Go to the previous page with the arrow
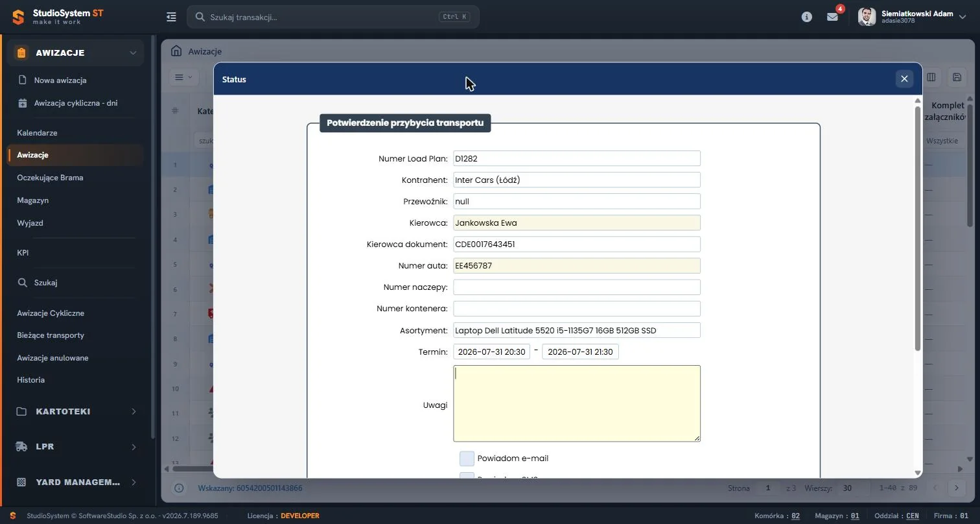The width and height of the screenshot is (980, 524). click(x=935, y=488)
